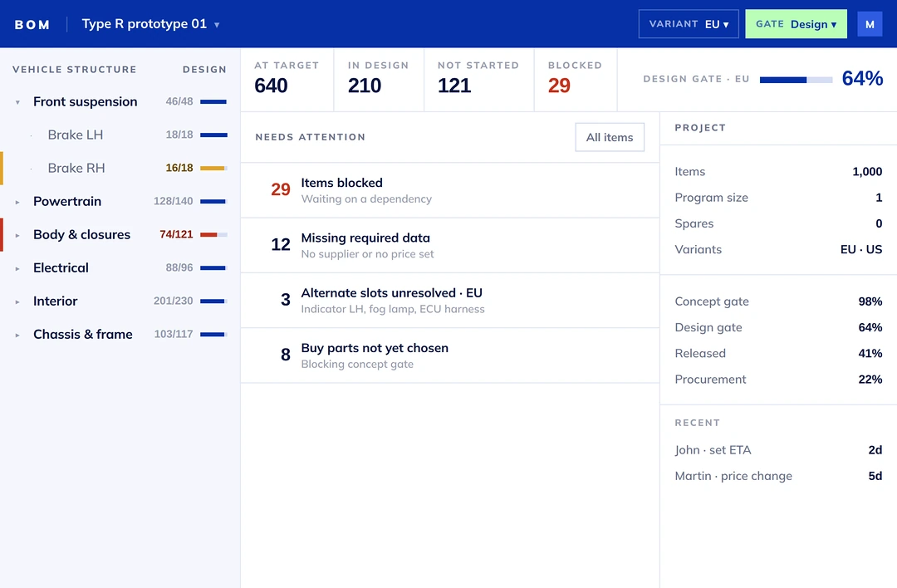Click the Body & closures red progress bar
Image resolution: width=897 pixels, height=588 pixels.
(213, 234)
